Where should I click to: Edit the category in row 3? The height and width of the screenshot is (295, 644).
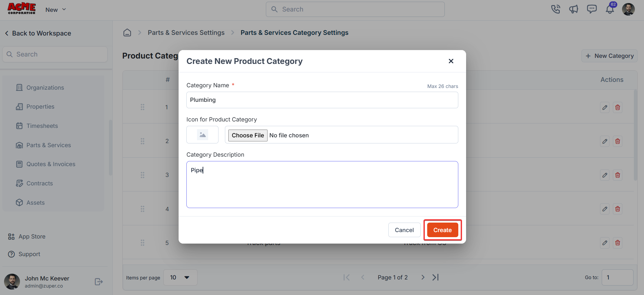click(x=605, y=175)
